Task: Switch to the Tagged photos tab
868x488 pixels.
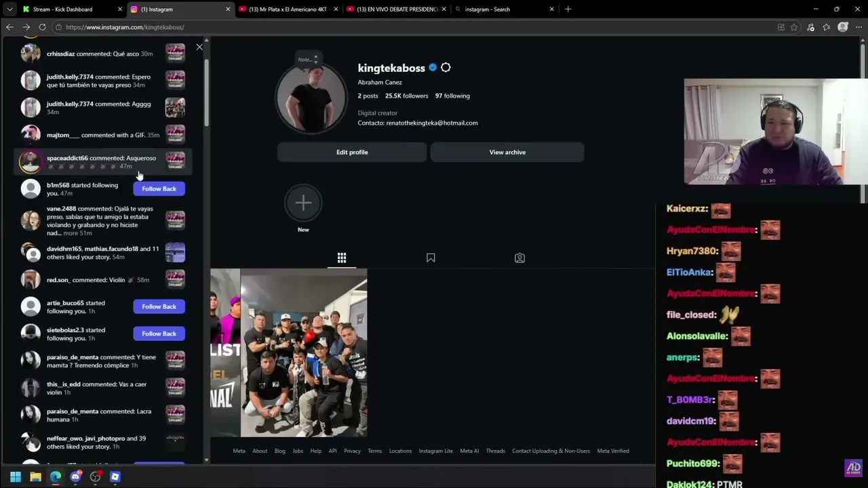Action: 519,258
